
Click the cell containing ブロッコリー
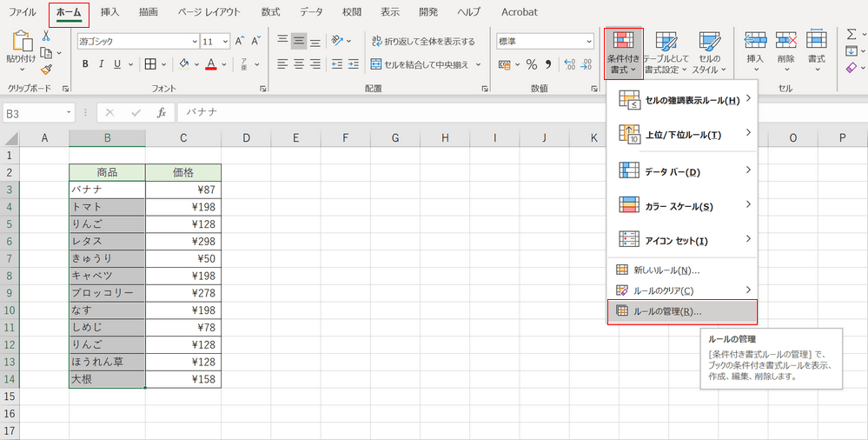108,292
